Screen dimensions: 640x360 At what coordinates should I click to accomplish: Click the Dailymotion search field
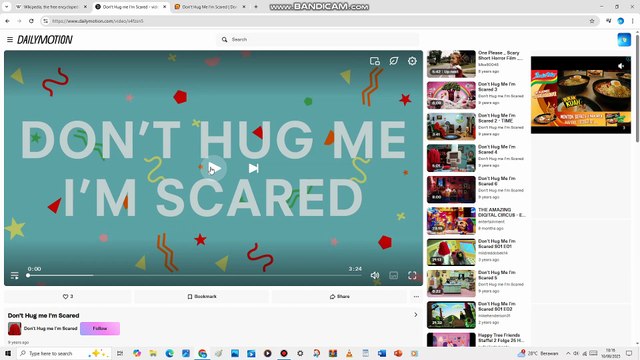[318, 40]
